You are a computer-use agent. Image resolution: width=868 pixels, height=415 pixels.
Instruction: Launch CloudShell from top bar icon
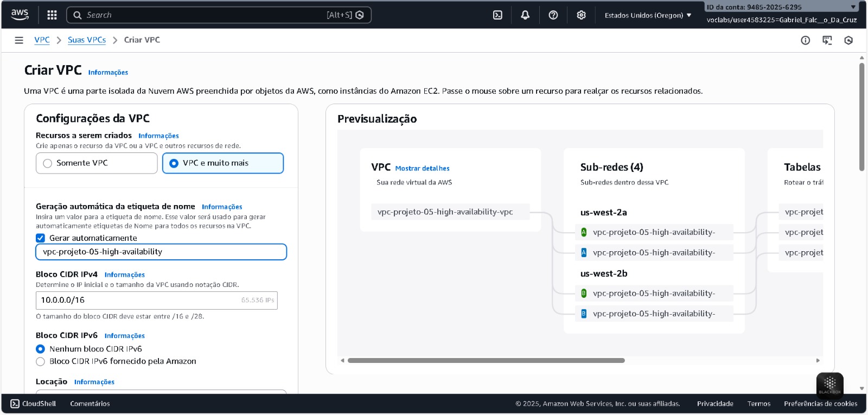tap(497, 15)
